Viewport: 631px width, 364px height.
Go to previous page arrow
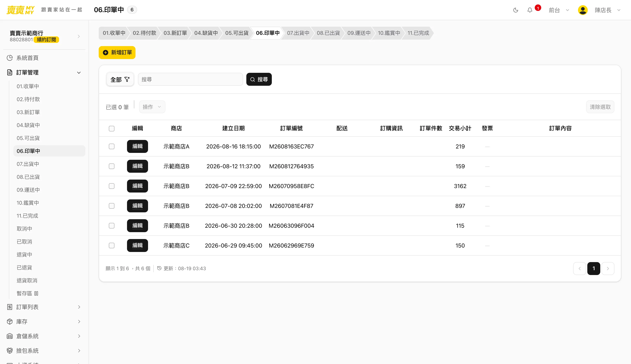[x=579, y=269]
